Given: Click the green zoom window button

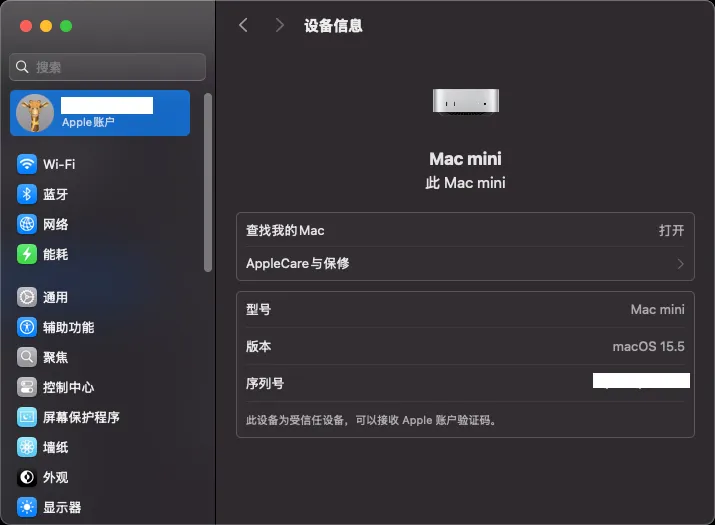Looking at the screenshot, I should tap(66, 26).
